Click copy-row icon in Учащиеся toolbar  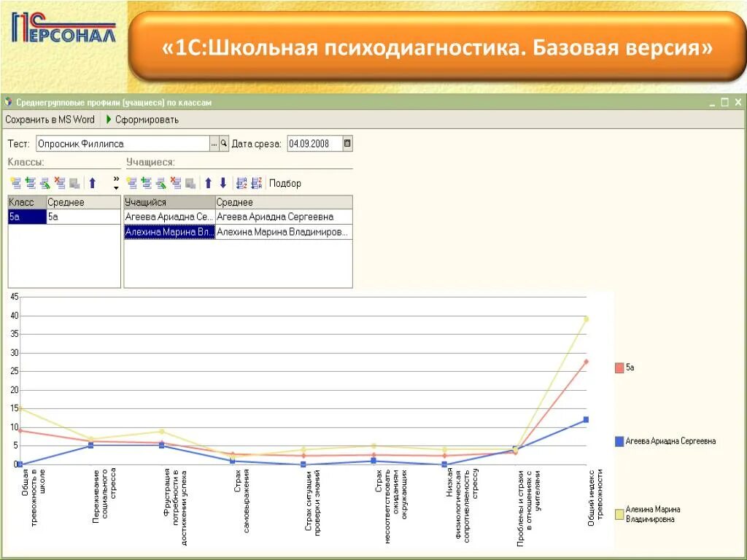(x=147, y=183)
